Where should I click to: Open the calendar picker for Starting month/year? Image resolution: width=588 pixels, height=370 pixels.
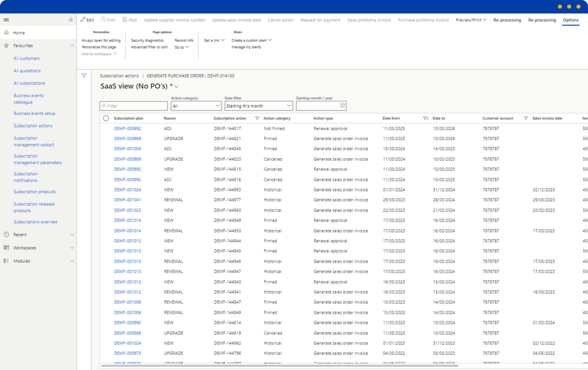pyautogui.click(x=342, y=105)
